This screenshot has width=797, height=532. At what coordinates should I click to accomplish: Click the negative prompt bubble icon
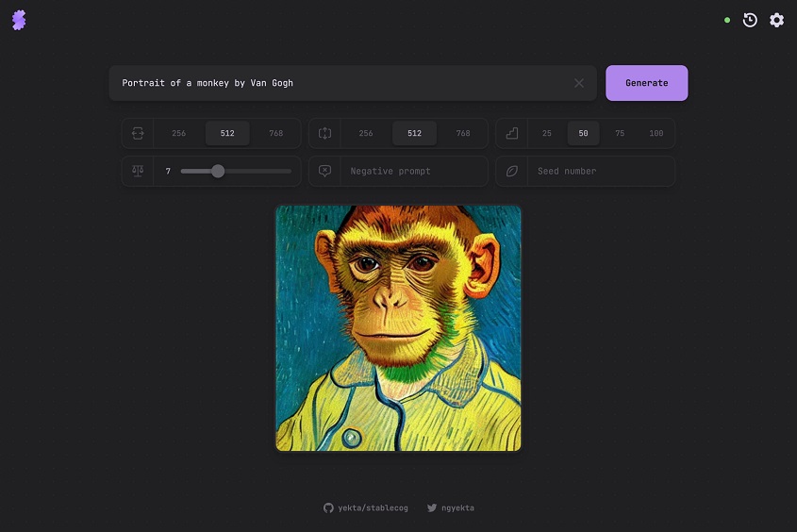pos(324,171)
